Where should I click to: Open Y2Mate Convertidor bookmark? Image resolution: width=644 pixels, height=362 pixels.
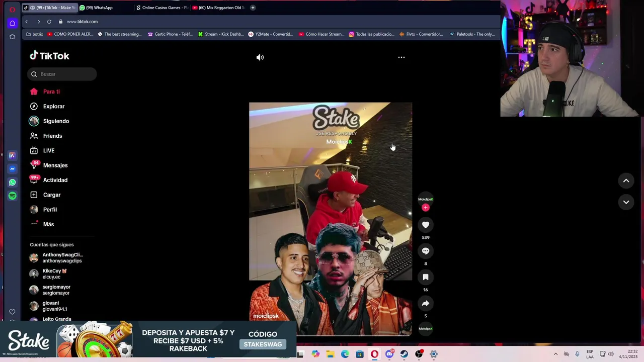click(x=271, y=34)
